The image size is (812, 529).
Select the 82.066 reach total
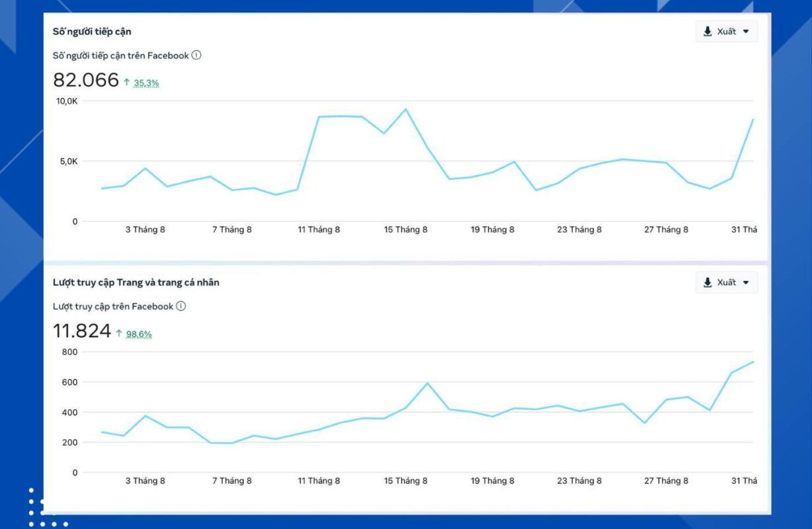86,80
